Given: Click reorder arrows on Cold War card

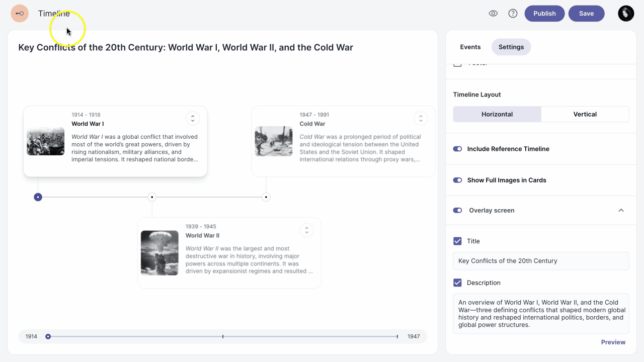Looking at the screenshot, I should coord(421,119).
